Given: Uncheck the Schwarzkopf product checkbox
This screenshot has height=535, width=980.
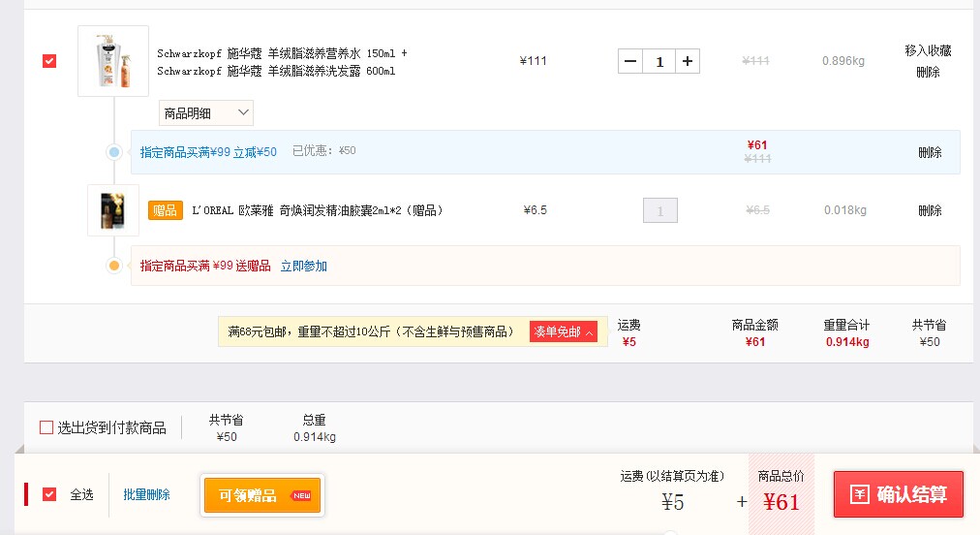Looking at the screenshot, I should click(49, 61).
